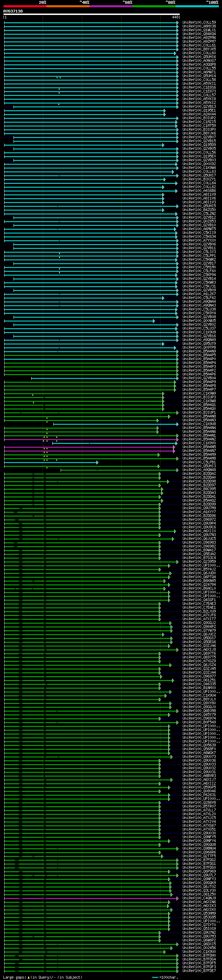Click the UniRef100_Q5UHI6 label
Viewport: 222px width, 980px height.
click(x=199, y=57)
